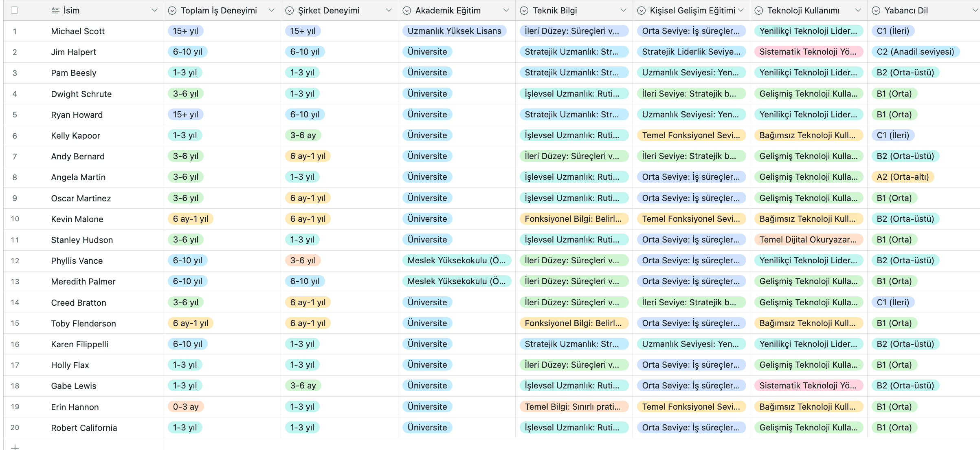Click single-select icon beside Teknik Bilgi
Screen dimensions: 980x450
point(524,11)
